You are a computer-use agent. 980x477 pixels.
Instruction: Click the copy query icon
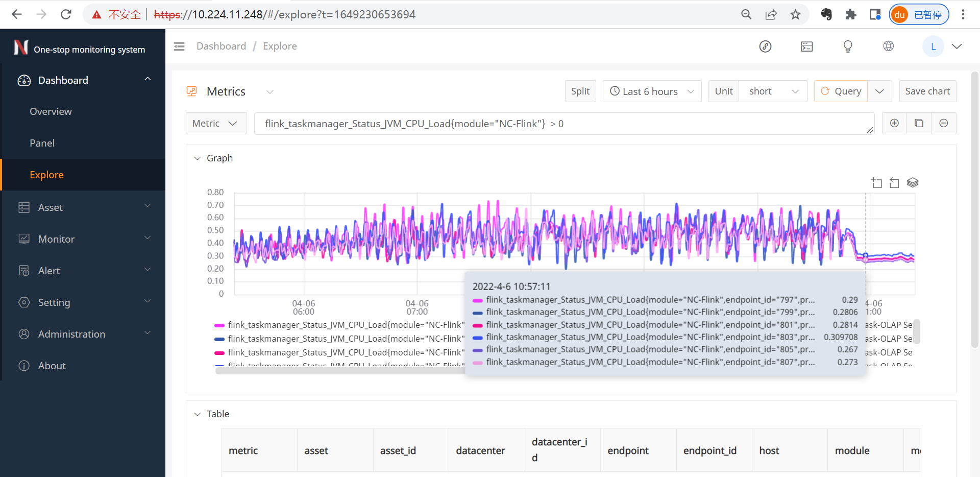[919, 123]
